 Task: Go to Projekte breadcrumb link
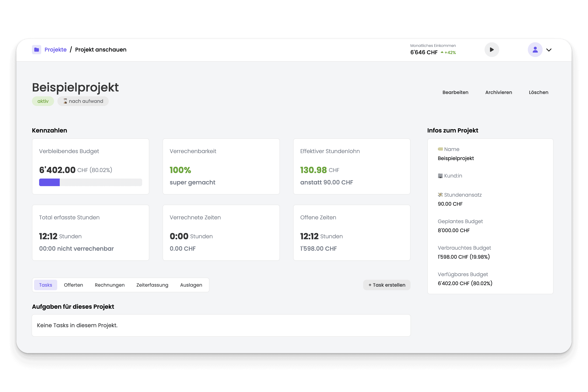[56, 49]
